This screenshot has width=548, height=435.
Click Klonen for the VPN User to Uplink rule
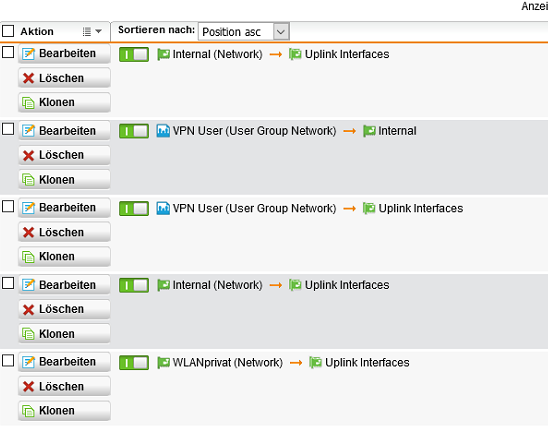point(64,257)
